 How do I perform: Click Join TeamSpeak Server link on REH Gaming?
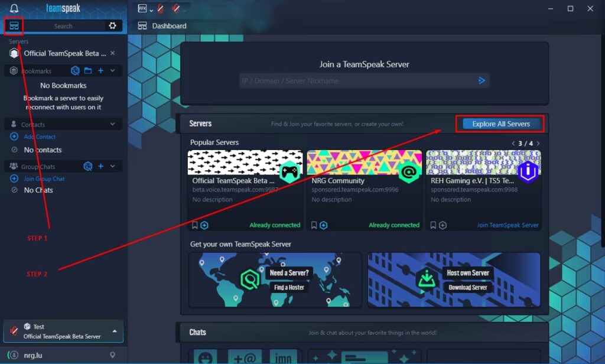(508, 225)
